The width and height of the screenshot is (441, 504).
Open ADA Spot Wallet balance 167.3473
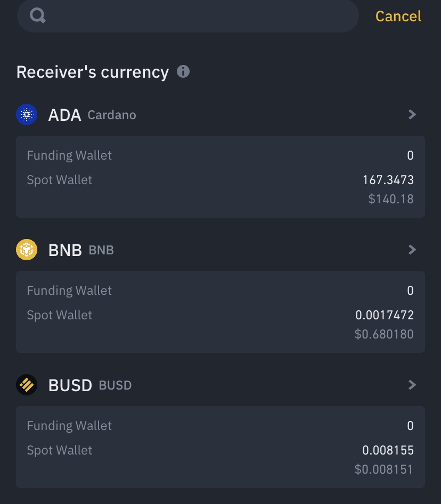coord(388,180)
